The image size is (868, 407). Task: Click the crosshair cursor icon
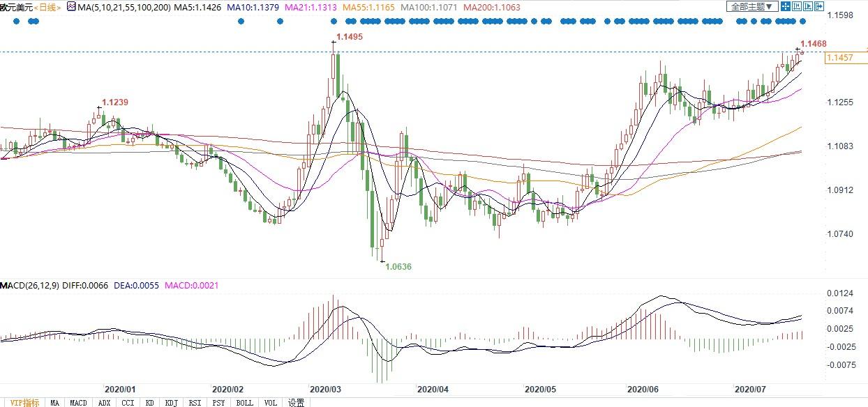tap(786, 7)
